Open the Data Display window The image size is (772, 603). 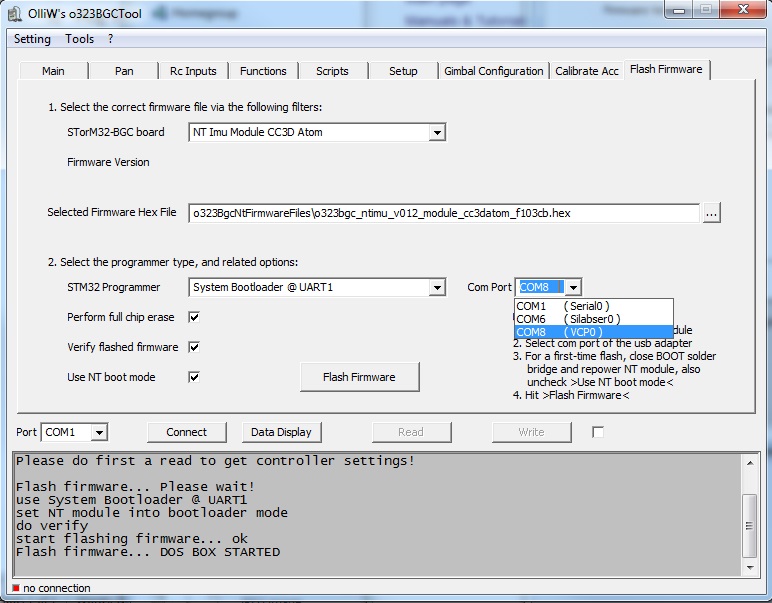pos(281,432)
